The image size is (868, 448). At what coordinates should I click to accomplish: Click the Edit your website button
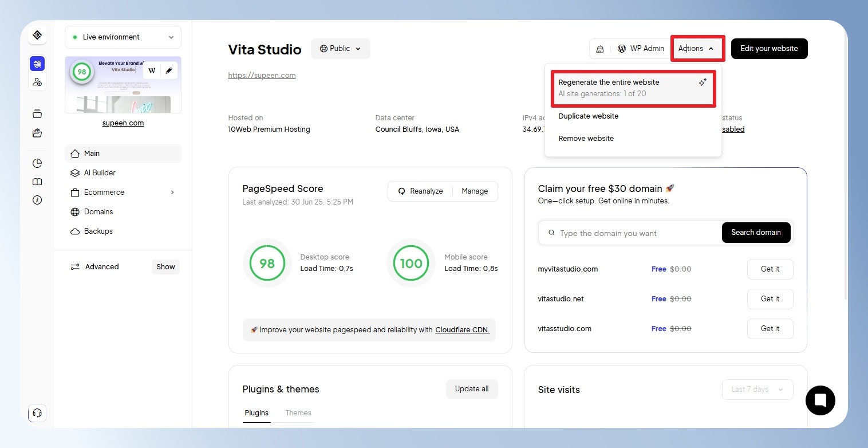(769, 49)
